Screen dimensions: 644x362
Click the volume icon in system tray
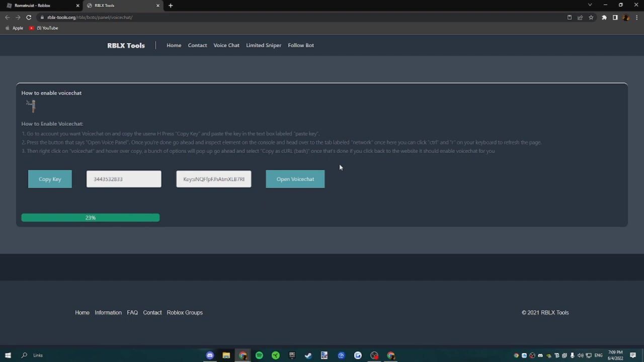pyautogui.click(x=580, y=355)
